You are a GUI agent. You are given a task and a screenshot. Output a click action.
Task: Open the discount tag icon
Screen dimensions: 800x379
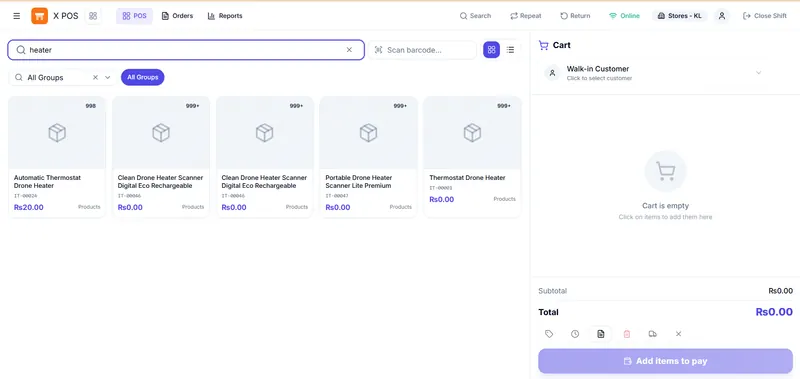tap(549, 334)
